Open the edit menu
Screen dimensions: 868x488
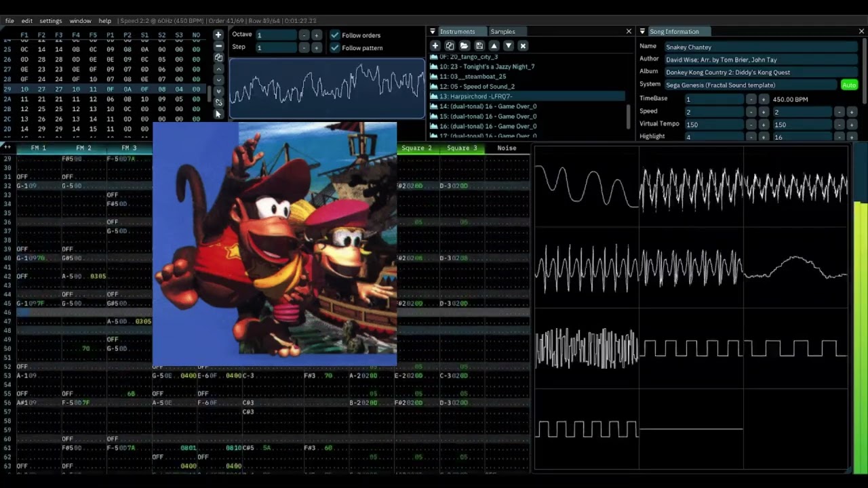[26, 21]
